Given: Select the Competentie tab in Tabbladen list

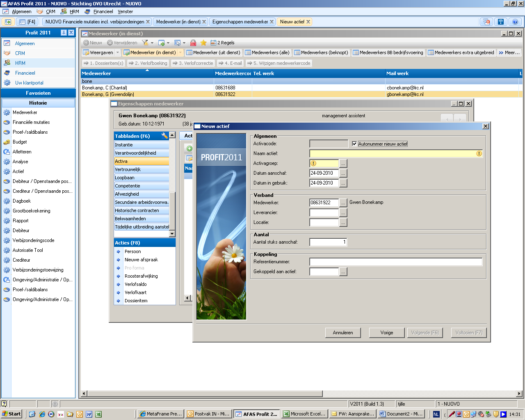Looking at the screenshot, I should tap(142, 186).
